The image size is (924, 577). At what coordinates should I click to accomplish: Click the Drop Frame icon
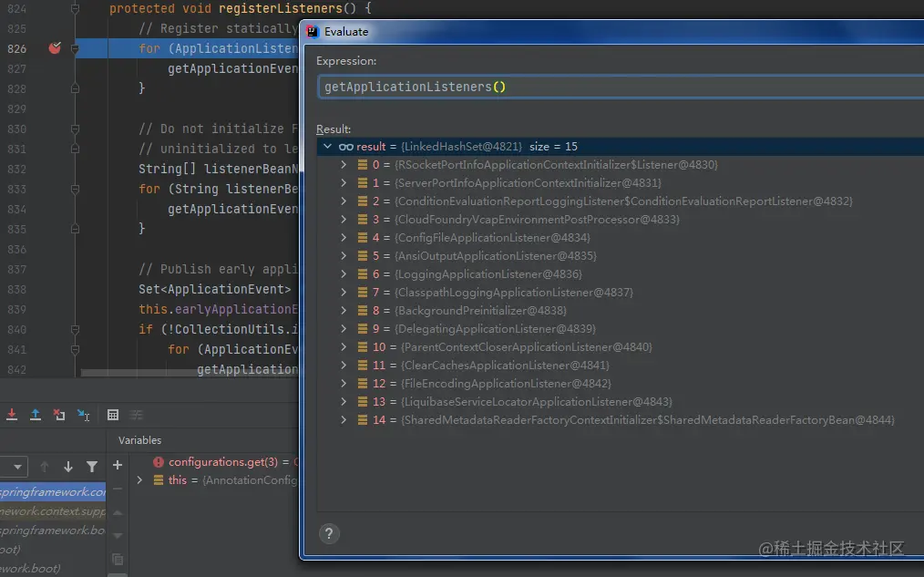point(59,415)
